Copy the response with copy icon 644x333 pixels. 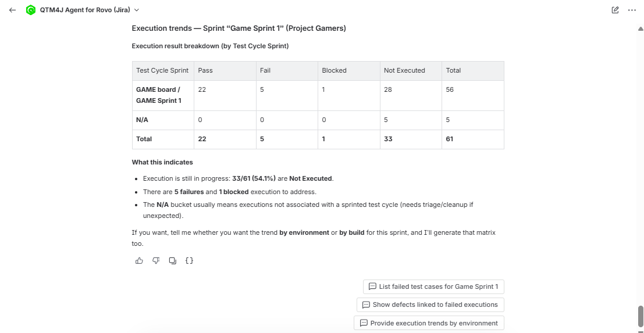tap(173, 260)
